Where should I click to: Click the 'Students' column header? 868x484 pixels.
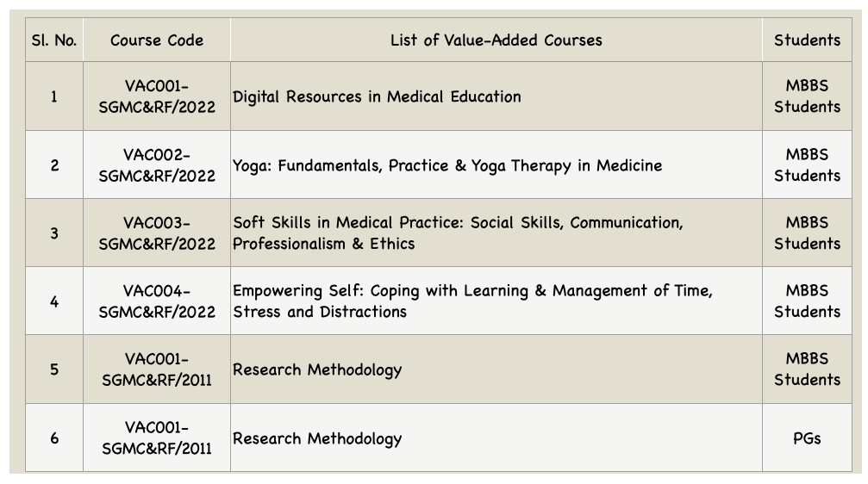(x=807, y=40)
